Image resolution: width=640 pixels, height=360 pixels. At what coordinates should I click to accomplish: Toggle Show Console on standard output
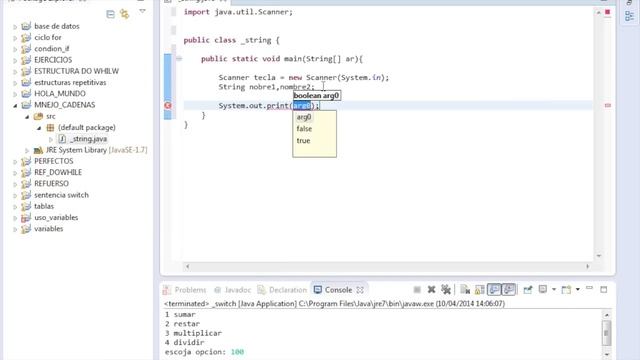pyautogui.click(x=494, y=290)
